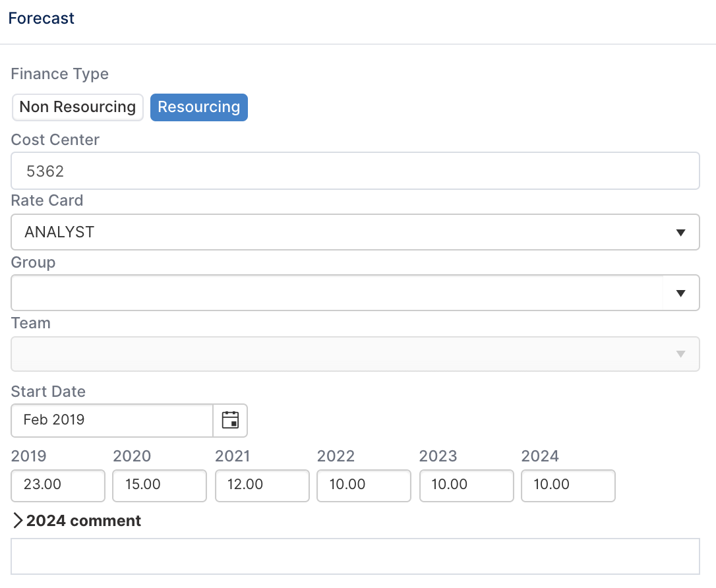Click the 2024 comment text box
The image size is (716, 588).
click(355, 556)
